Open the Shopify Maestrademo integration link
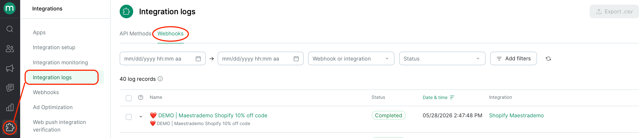The image size is (644, 138). click(516, 116)
